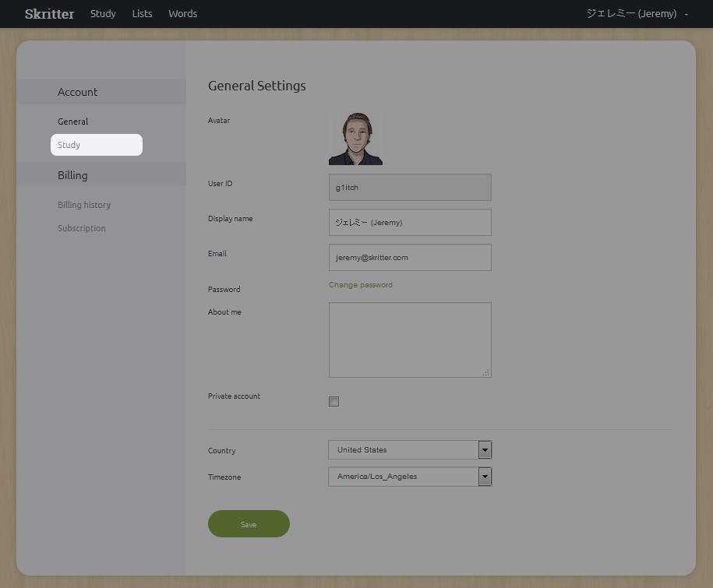Open the Lists nav item
Screen dimensions: 713x588
click(142, 14)
